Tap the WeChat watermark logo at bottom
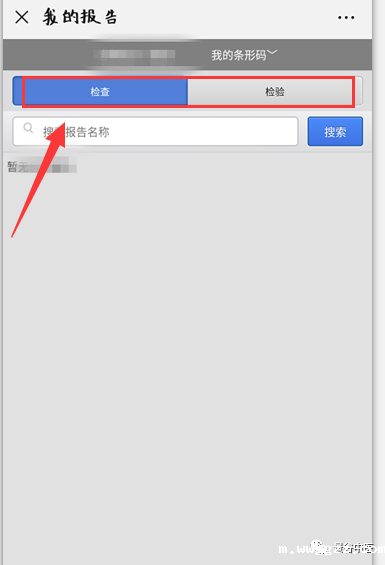 click(x=318, y=548)
